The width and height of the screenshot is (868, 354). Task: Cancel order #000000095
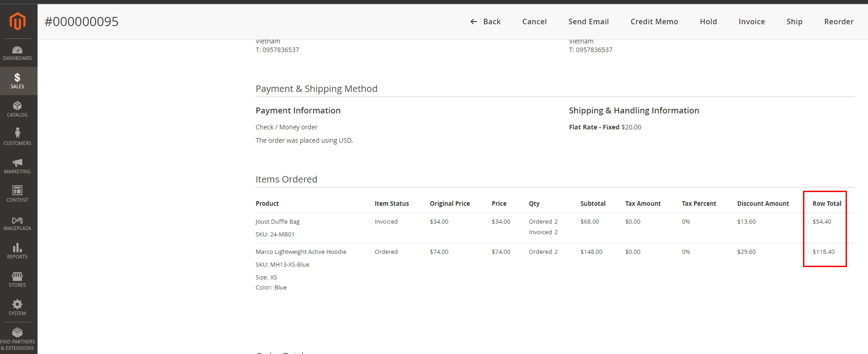coord(534,21)
